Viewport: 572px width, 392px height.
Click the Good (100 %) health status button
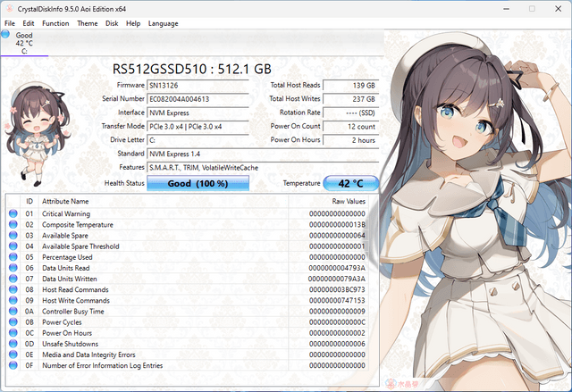(198, 183)
